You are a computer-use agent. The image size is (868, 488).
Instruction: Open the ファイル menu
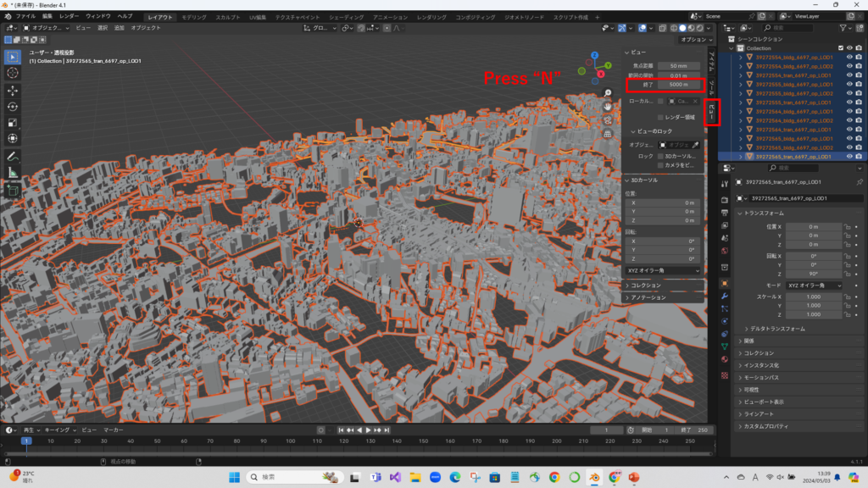pos(25,16)
